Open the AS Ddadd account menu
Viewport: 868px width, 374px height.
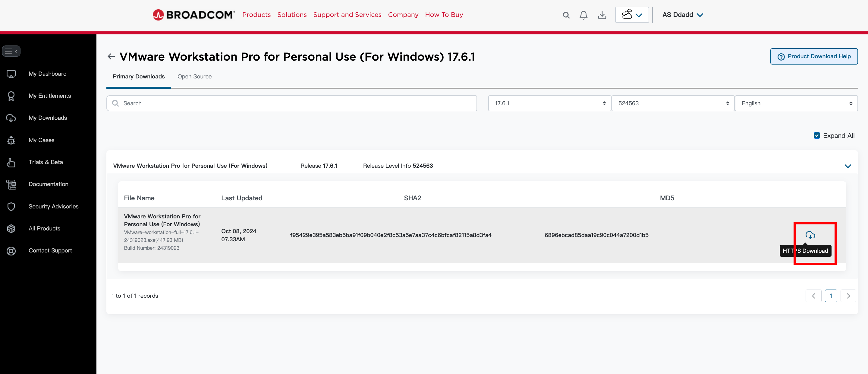683,15
